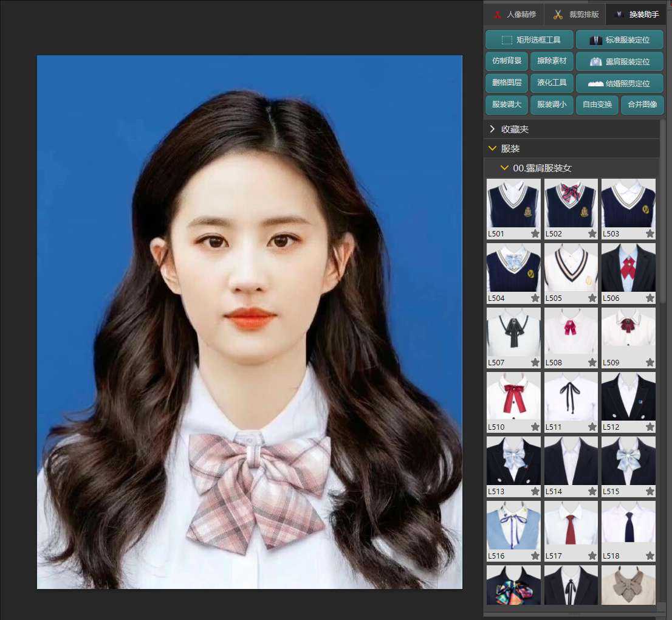Mark L506 as favorite with star
Image resolution: width=672 pixels, height=620 pixels.
(x=650, y=298)
